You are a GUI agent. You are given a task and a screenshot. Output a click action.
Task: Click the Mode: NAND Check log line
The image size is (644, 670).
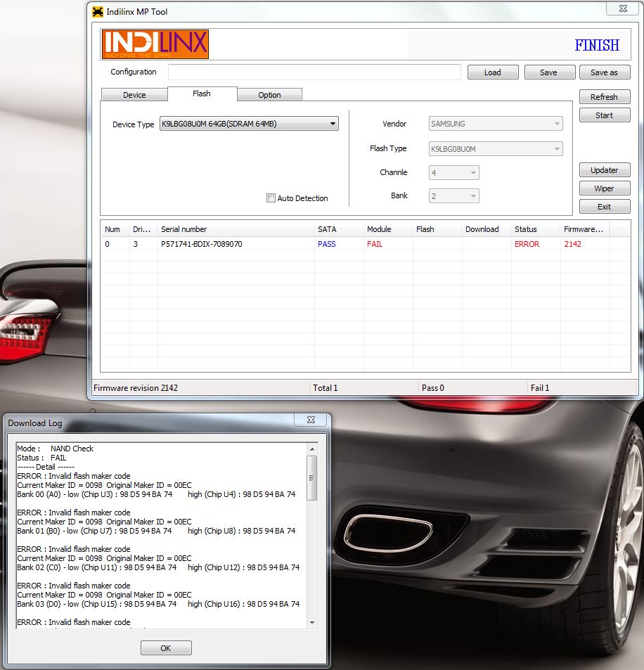[55, 449]
